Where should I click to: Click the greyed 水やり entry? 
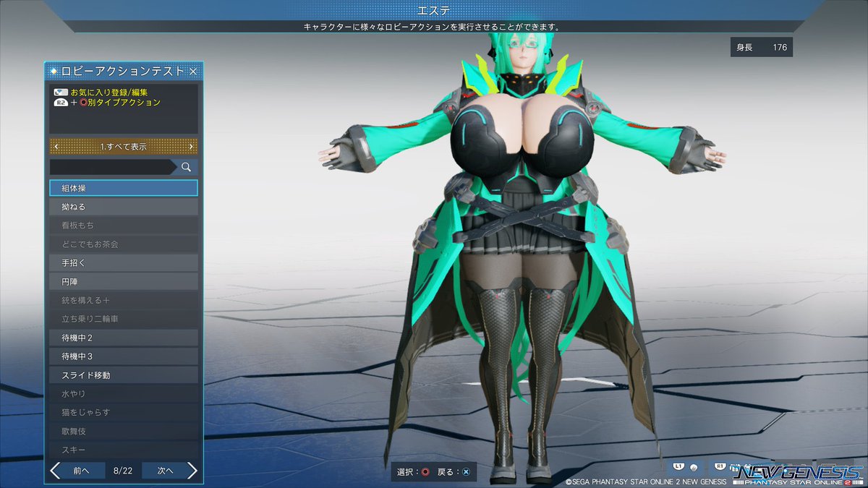[124, 394]
